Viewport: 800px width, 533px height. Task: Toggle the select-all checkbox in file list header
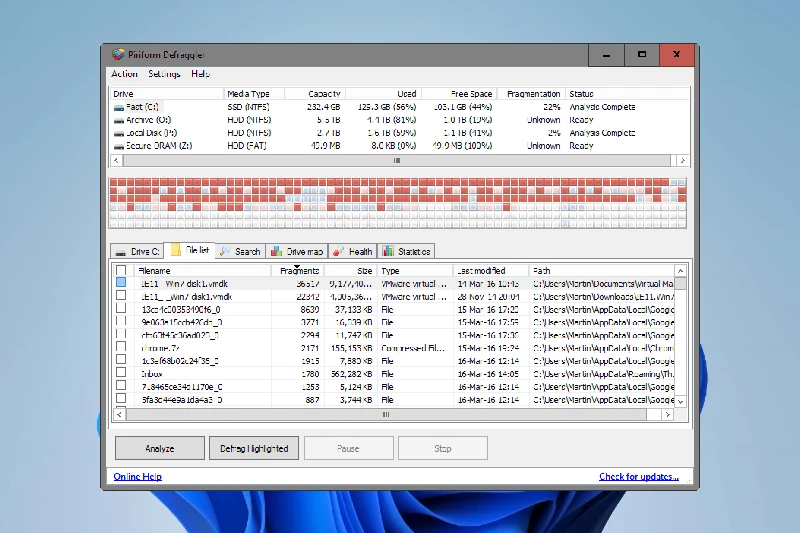pos(121,270)
